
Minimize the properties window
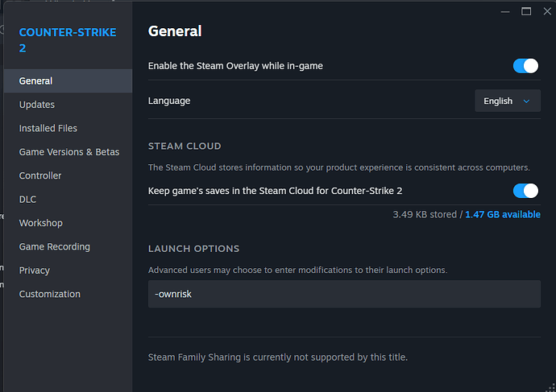pyautogui.click(x=506, y=11)
